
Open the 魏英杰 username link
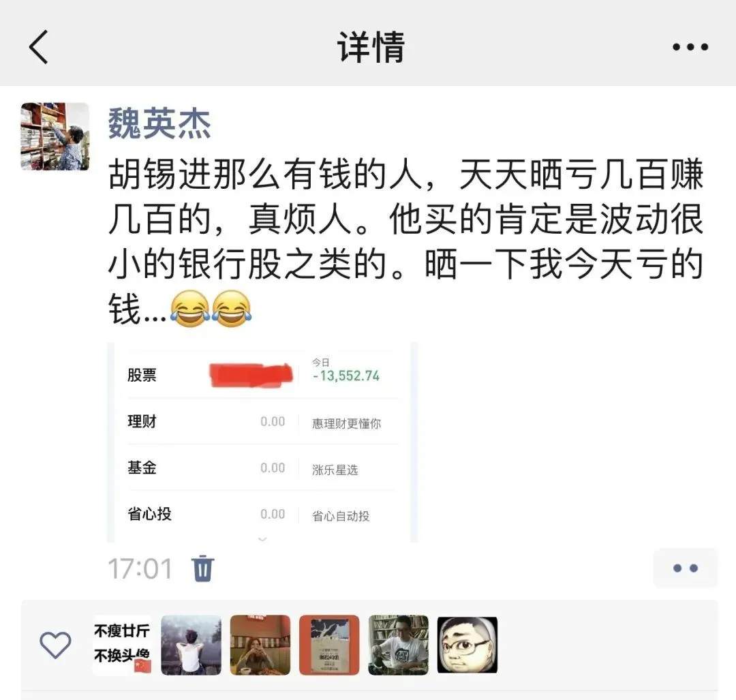tap(159, 123)
